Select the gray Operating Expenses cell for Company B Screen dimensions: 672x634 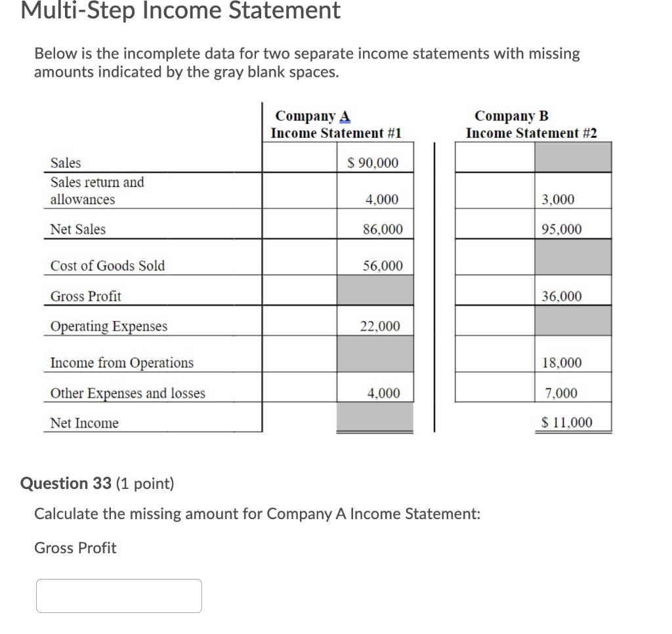pyautogui.click(x=572, y=322)
